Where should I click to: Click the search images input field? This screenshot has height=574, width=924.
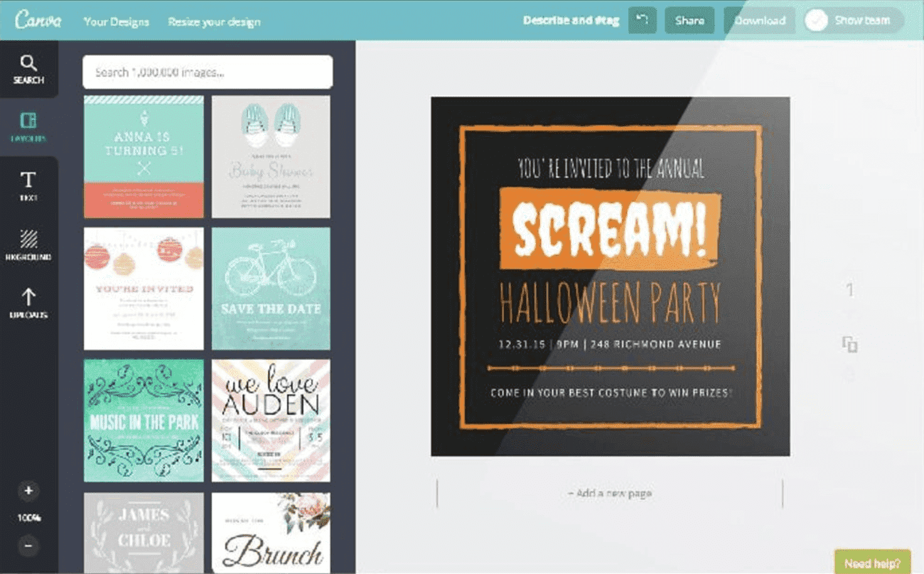[207, 72]
